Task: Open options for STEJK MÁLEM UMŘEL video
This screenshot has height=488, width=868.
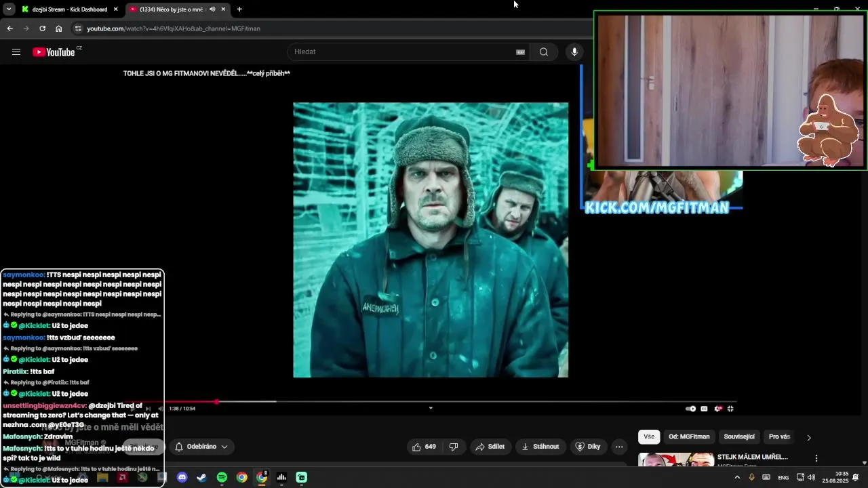Action: 816,459
